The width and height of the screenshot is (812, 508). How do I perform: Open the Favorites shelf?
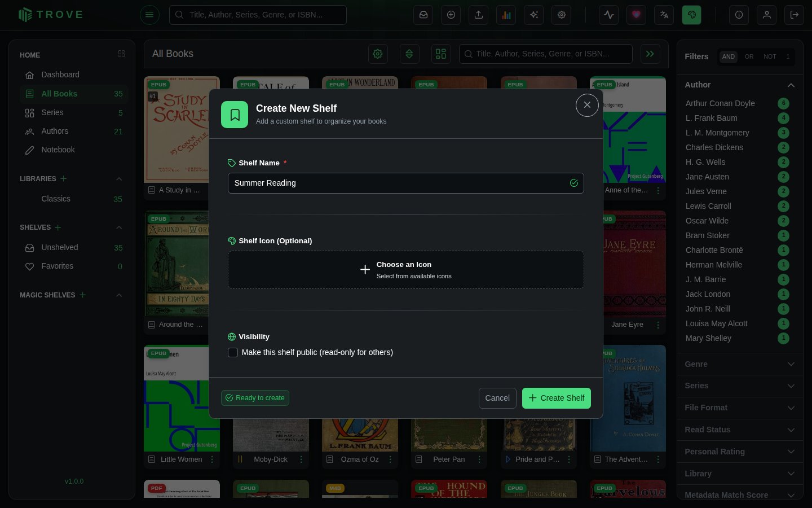[74, 266]
